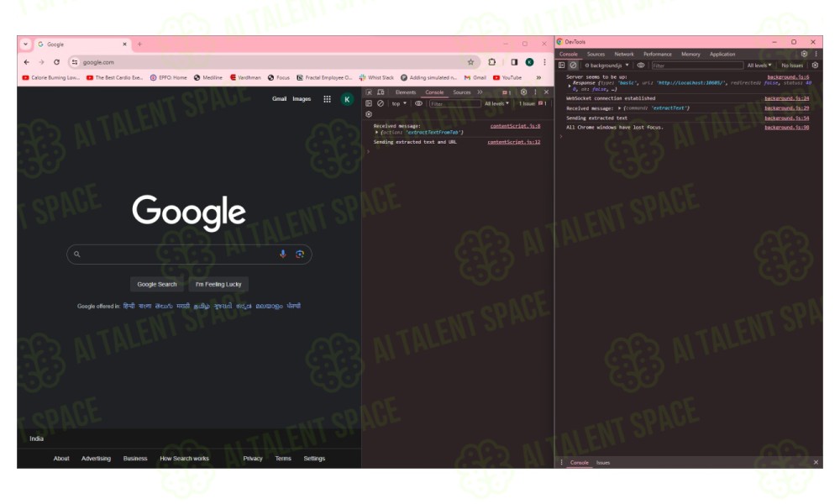The height and width of the screenshot is (504, 840).
Task: Open the 'top' context dropdown
Action: tap(399, 103)
